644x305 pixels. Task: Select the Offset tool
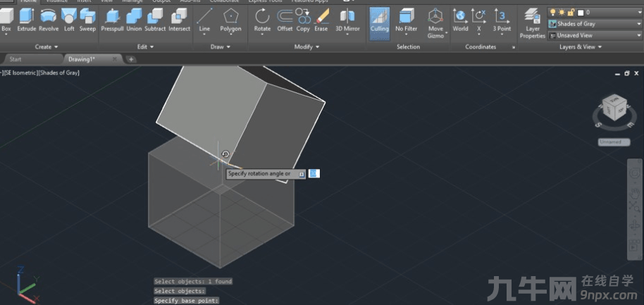click(285, 20)
